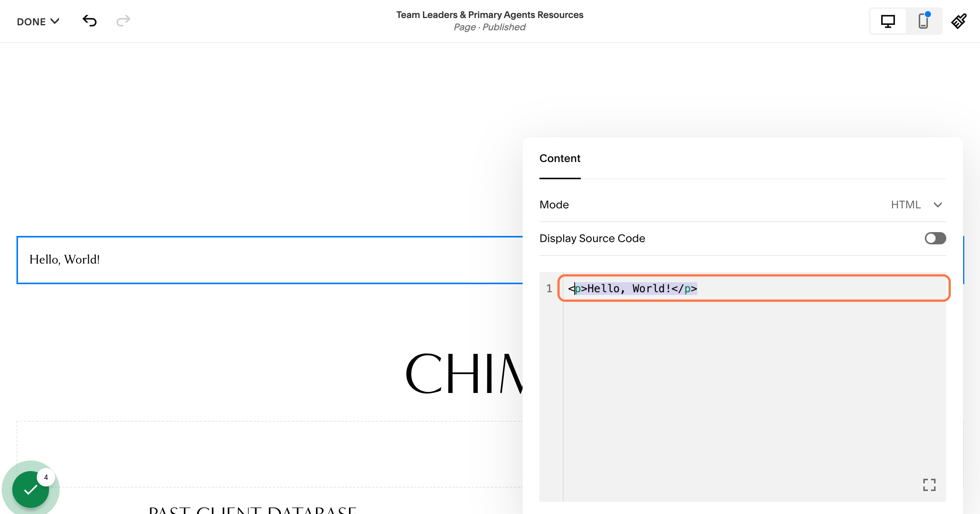
Task: Switch to desktop view icon
Action: 888,21
